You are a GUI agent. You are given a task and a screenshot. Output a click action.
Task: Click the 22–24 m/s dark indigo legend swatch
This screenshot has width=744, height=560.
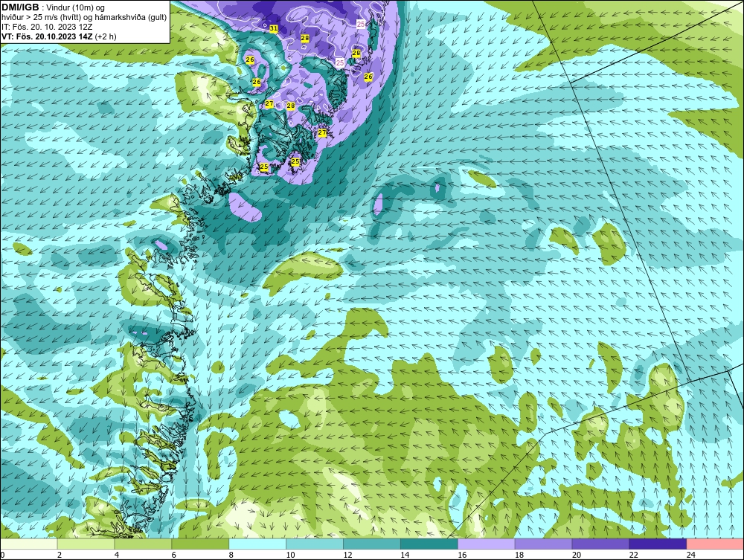click(x=658, y=544)
